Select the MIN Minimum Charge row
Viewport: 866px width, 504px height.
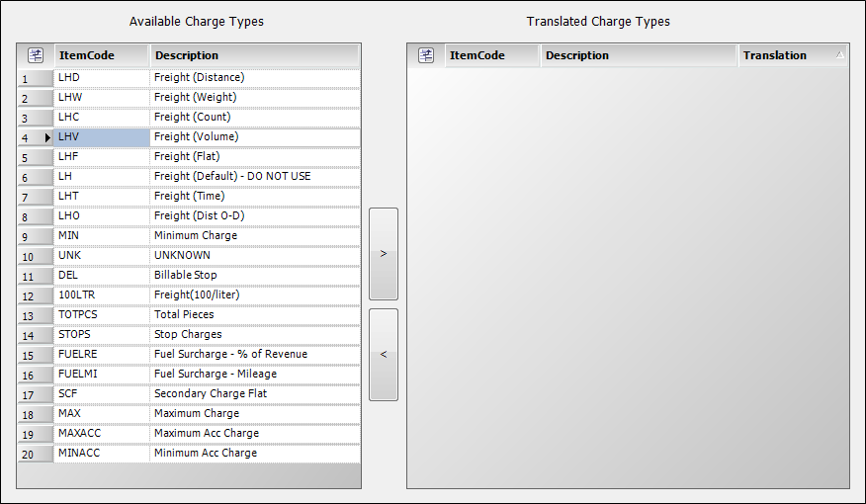pos(199,235)
